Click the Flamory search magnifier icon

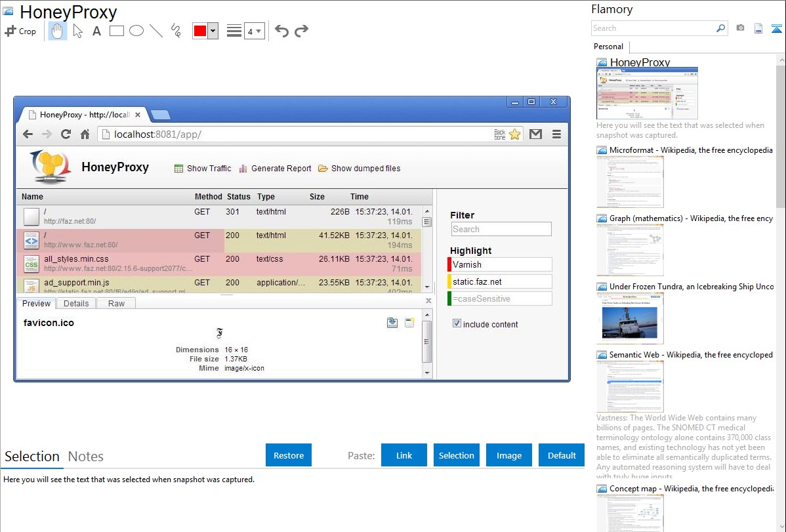(x=721, y=28)
